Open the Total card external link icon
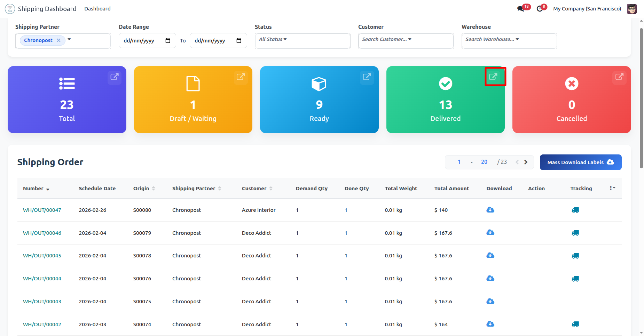The image size is (644, 336). [x=115, y=77]
